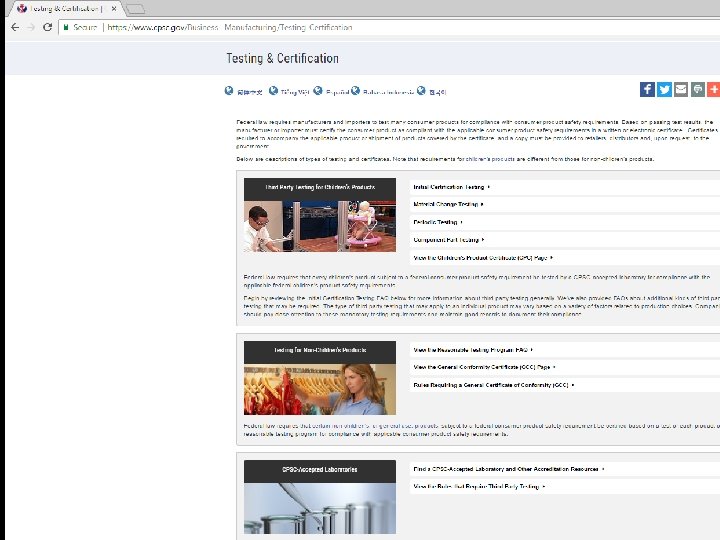Click globe icon beside Español link
The image size is (720, 540).
point(318,90)
